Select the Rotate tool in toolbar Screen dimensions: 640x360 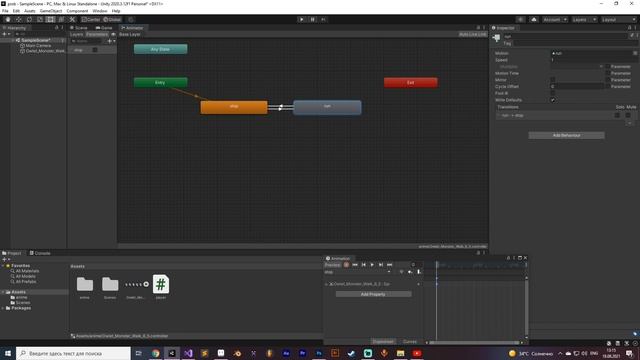tap(29, 20)
